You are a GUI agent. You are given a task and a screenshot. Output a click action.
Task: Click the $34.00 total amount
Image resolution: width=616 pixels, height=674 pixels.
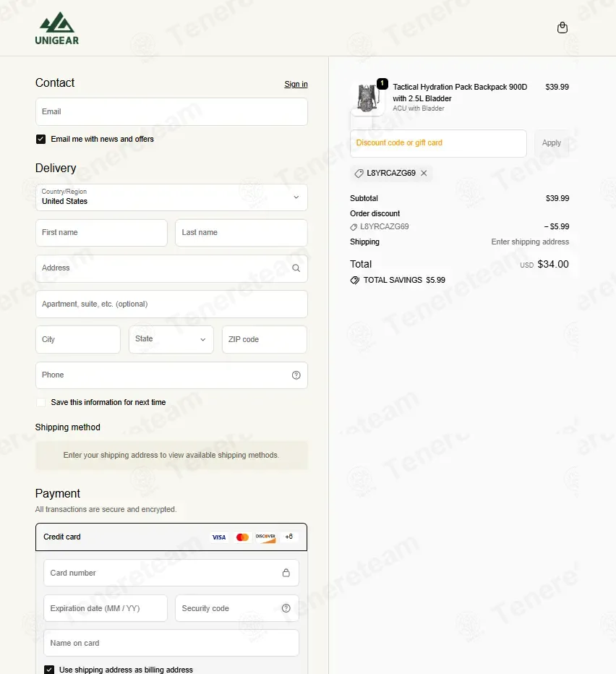pyautogui.click(x=553, y=265)
